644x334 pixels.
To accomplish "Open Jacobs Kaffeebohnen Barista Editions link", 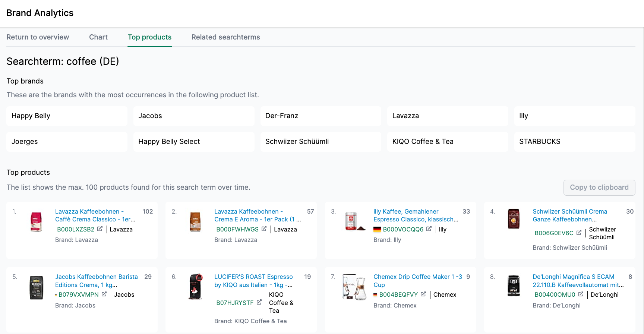I will [x=97, y=281].
